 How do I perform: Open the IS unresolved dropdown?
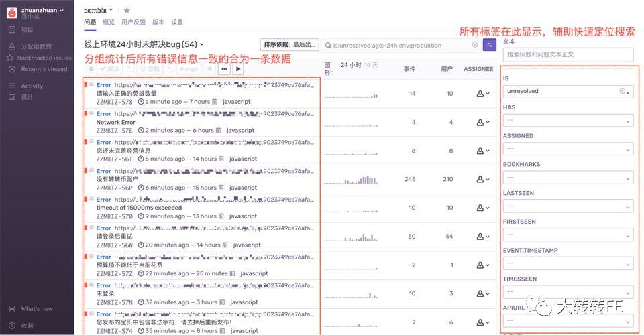click(568, 91)
